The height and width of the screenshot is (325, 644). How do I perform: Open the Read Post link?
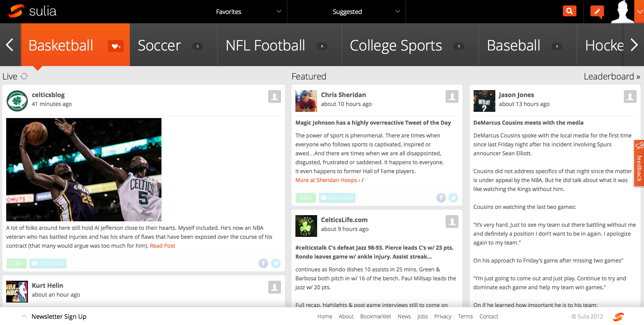(x=162, y=246)
